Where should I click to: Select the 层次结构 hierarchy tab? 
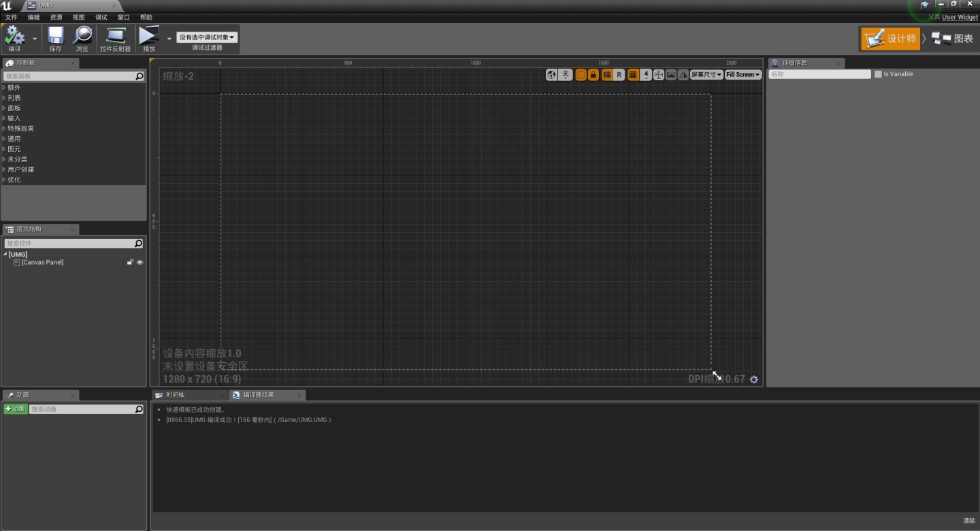coord(39,229)
